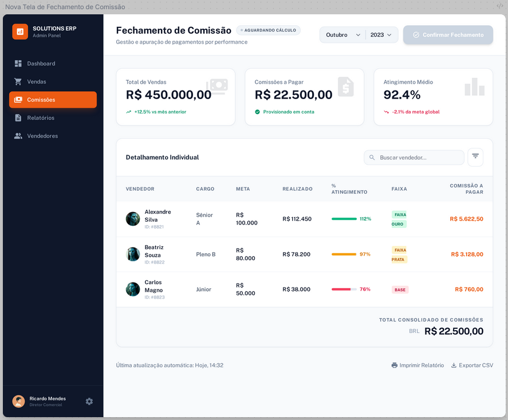Viewport: 508px width, 420px height.
Task: Click the R$ 3.128,00 commission value
Action: tap(467, 254)
